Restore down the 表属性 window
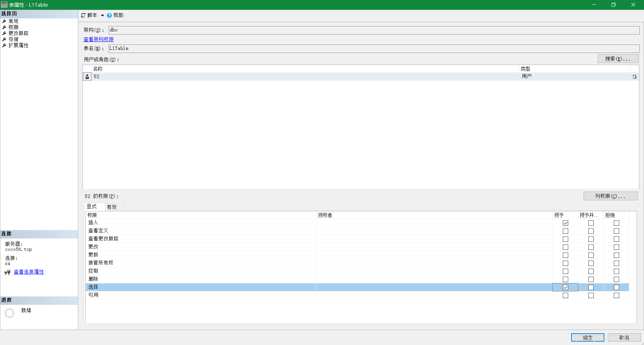 tap(613, 5)
